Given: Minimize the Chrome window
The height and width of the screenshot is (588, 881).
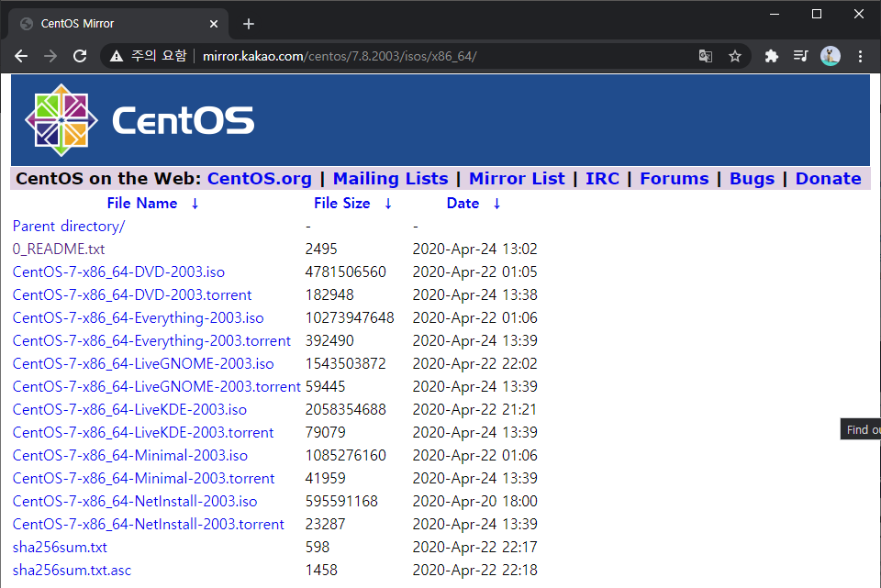Looking at the screenshot, I should 775,14.
